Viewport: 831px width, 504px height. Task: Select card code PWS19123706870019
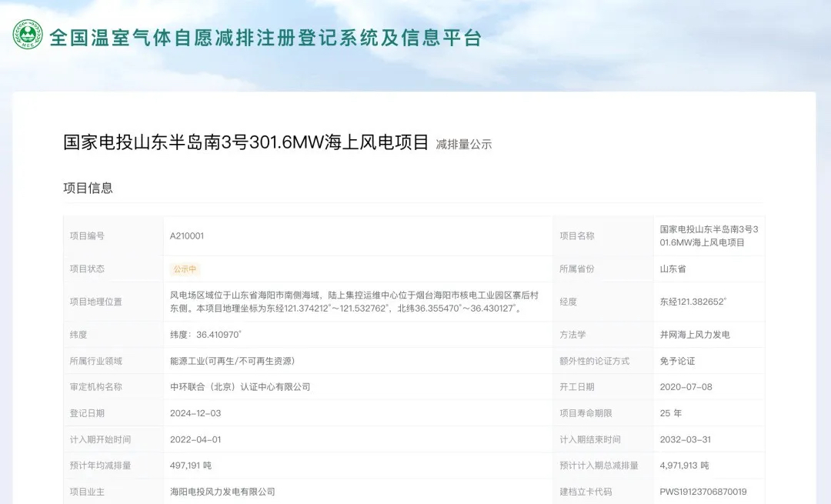tap(703, 492)
